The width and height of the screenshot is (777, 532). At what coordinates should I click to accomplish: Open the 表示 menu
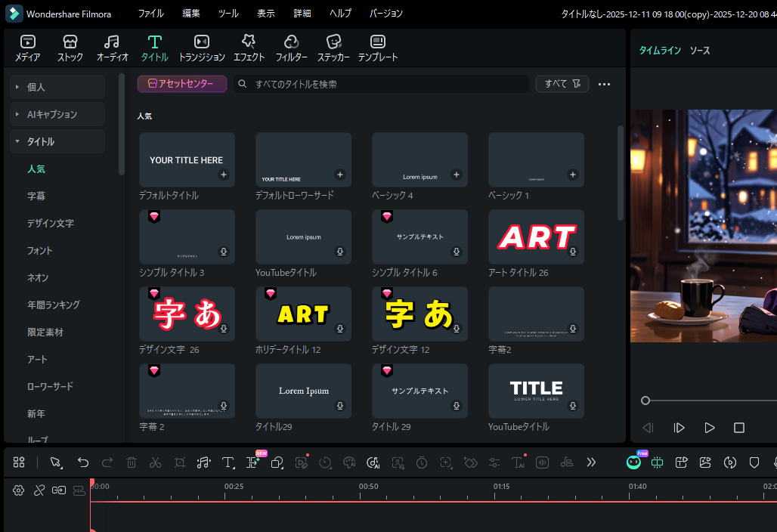pyautogui.click(x=266, y=14)
